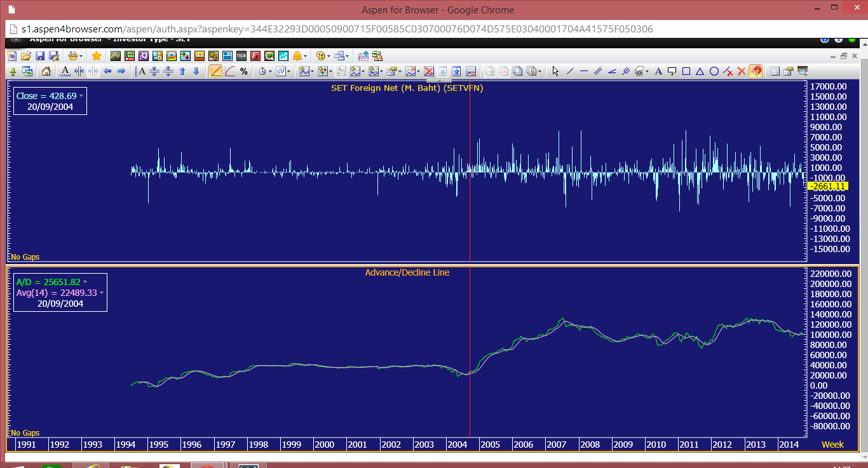Screen dimensions: 868x468
Task: Open the Close value dropdown arrow
Action: 81,97
